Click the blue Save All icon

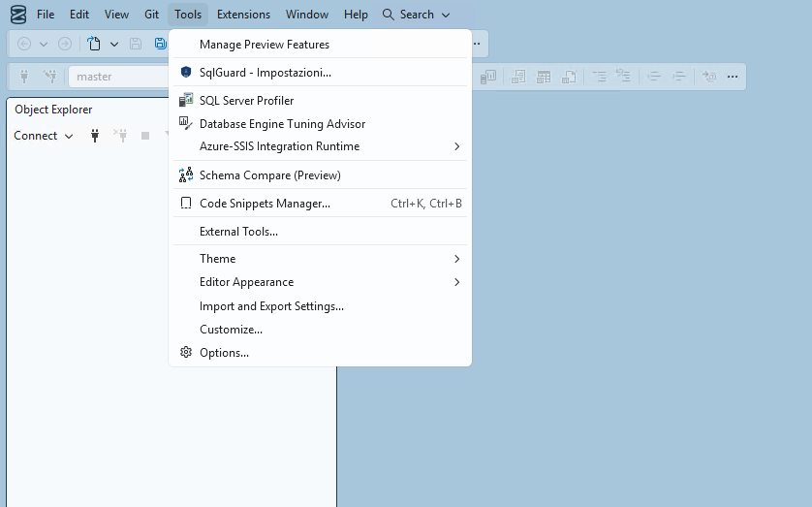pos(161,44)
